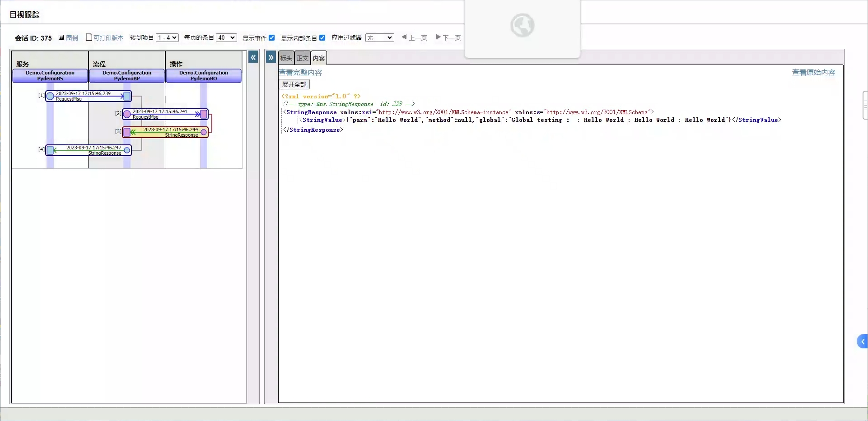Collapse the trace diagram with the « icon
Screen dimensions: 868x421
(x=253, y=57)
